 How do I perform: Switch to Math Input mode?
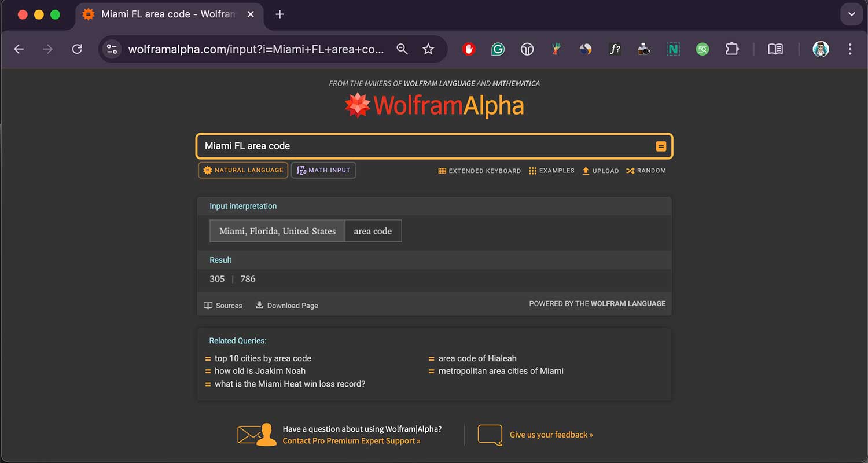323,170
